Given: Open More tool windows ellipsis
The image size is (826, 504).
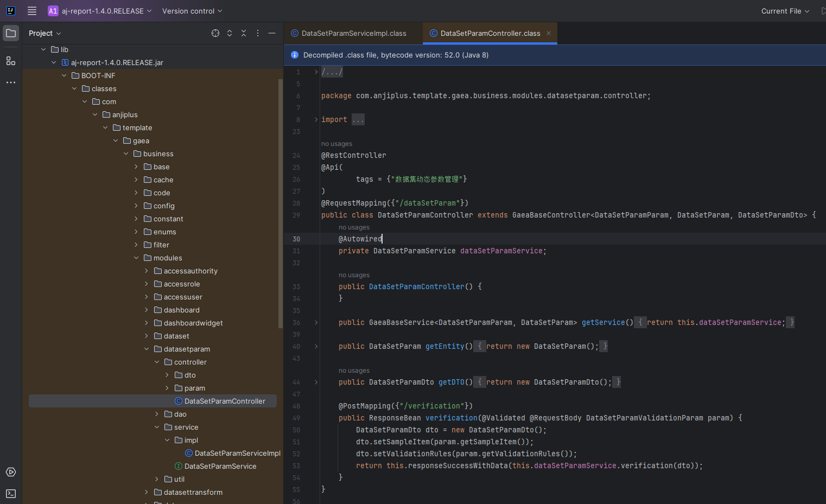Looking at the screenshot, I should (x=11, y=82).
